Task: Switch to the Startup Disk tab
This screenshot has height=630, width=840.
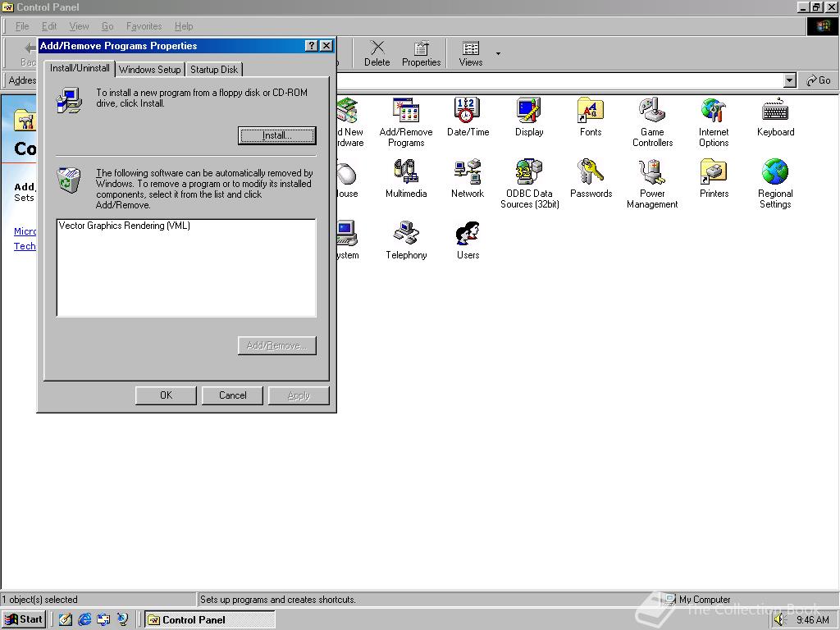Action: pyautogui.click(x=214, y=70)
